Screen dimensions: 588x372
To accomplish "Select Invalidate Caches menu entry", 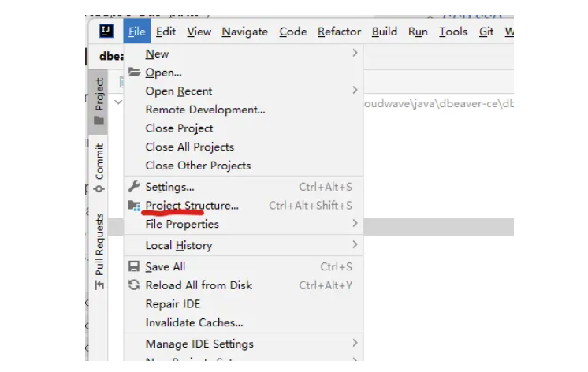I will pyautogui.click(x=194, y=322).
